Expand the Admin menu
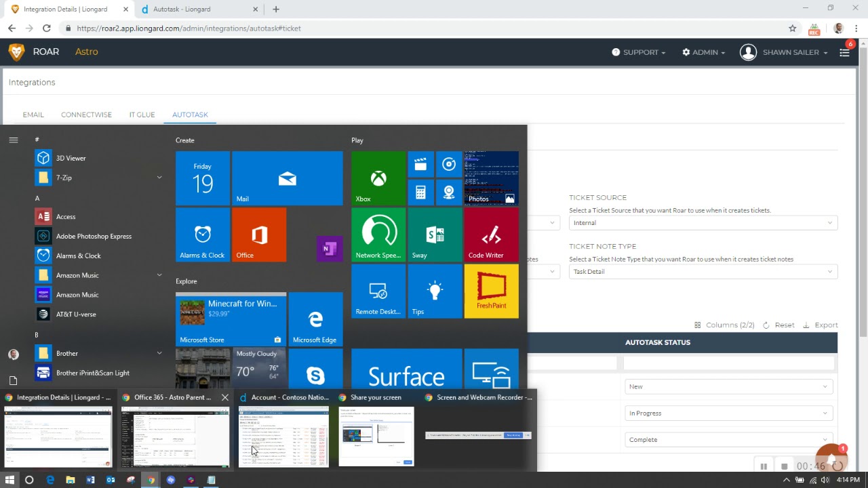 703,52
